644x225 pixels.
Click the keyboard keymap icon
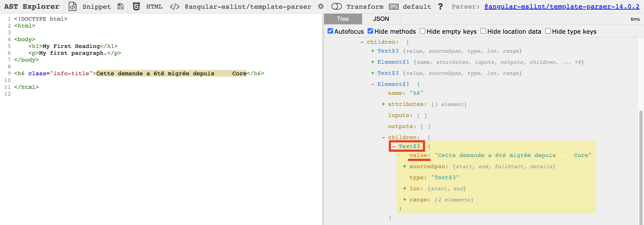(x=394, y=7)
